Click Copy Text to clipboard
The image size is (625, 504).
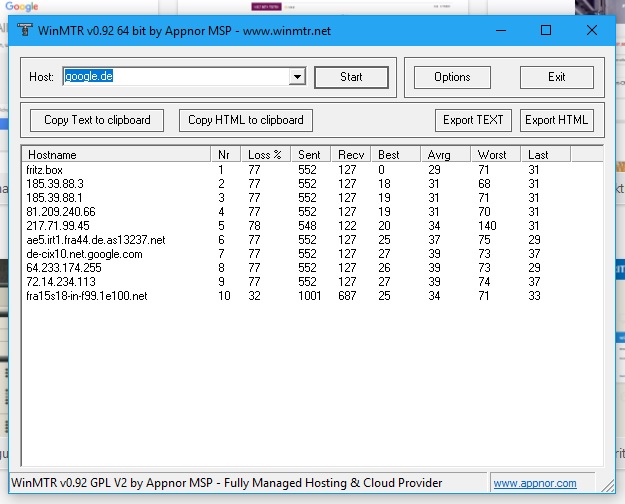point(97,120)
